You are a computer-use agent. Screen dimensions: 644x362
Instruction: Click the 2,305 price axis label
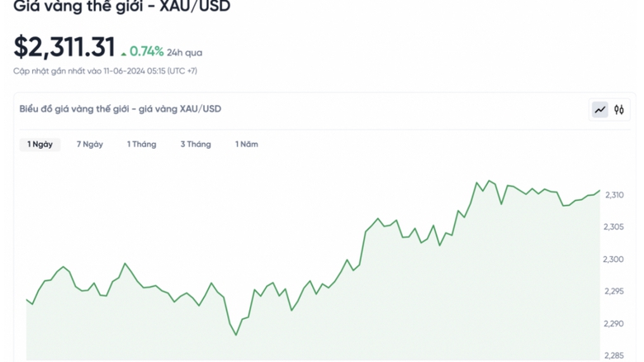(614, 227)
